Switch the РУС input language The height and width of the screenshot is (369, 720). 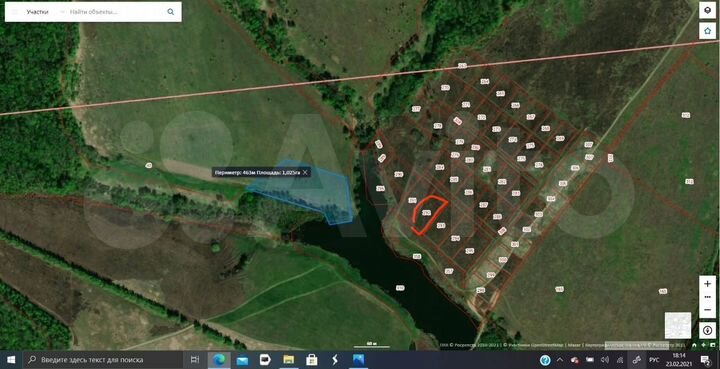point(654,360)
